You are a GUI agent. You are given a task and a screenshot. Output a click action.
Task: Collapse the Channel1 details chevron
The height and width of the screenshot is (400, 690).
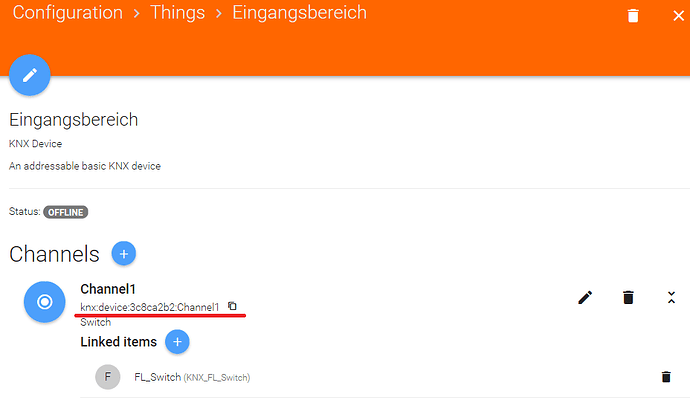tap(671, 297)
